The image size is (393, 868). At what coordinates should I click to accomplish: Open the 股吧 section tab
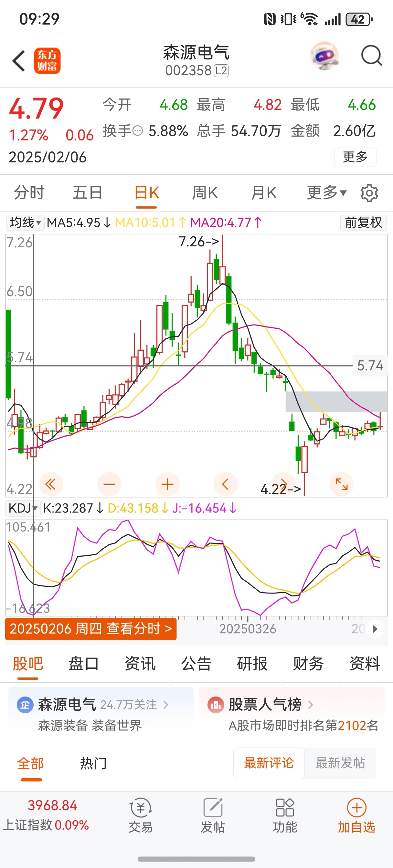coord(28,664)
